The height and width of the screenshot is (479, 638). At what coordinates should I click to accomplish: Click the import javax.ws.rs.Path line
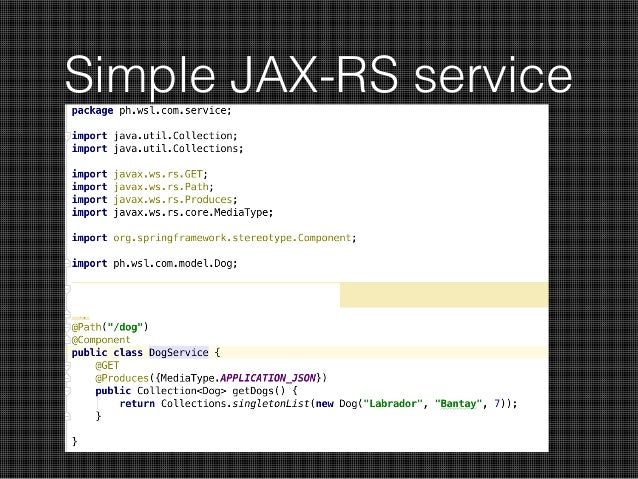tap(142, 187)
